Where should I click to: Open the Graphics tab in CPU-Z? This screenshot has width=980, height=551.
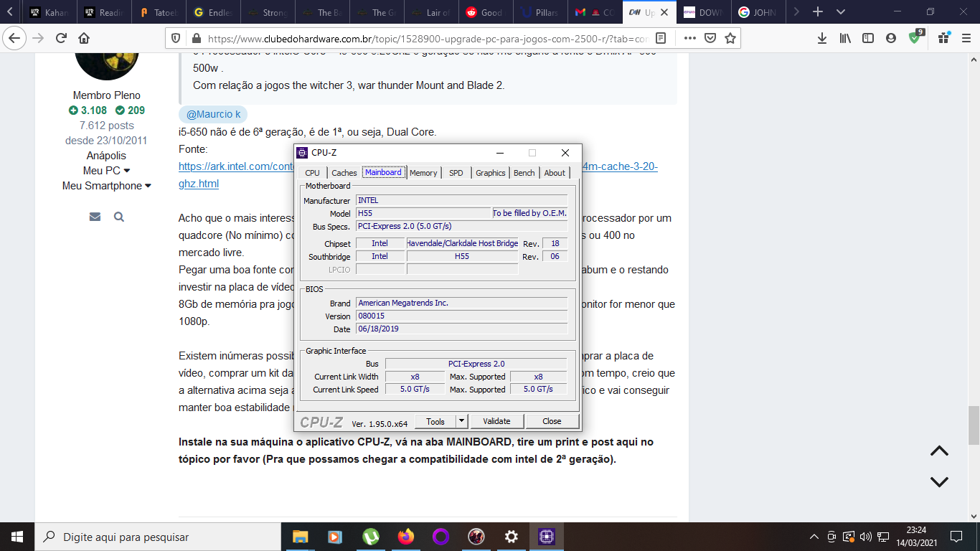tap(491, 173)
